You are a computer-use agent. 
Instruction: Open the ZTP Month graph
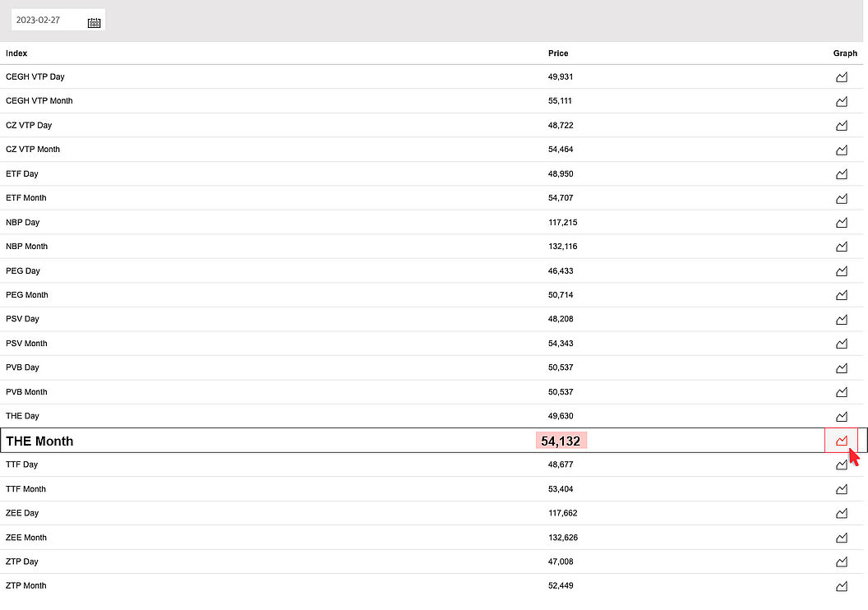pos(842,585)
